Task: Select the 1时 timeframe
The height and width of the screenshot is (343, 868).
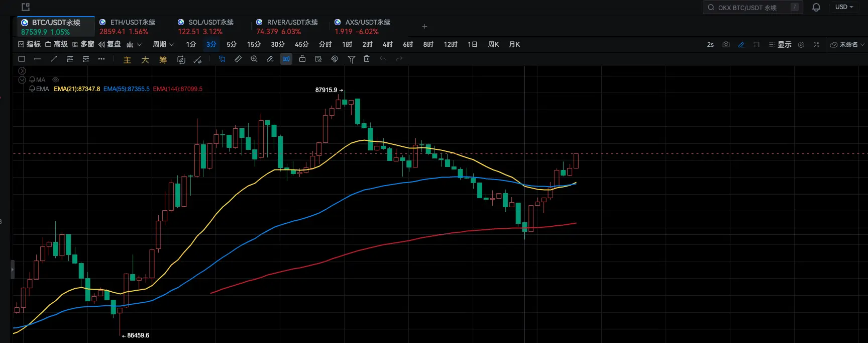Action: [347, 44]
